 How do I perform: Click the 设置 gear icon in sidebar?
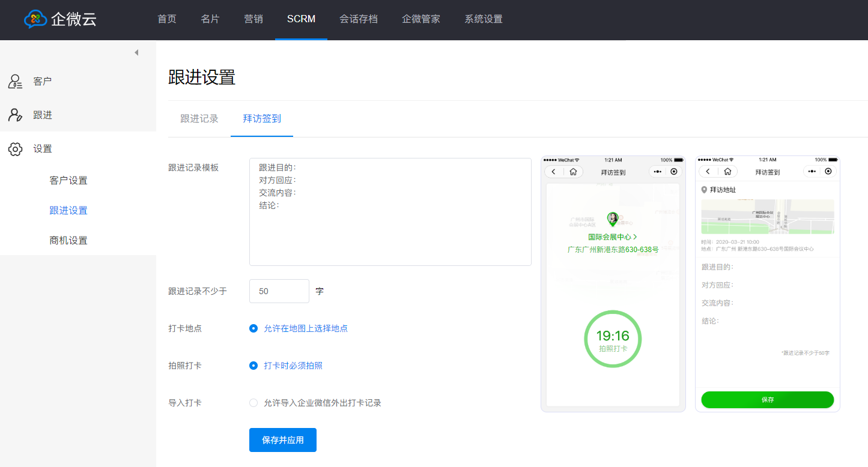pyautogui.click(x=15, y=149)
